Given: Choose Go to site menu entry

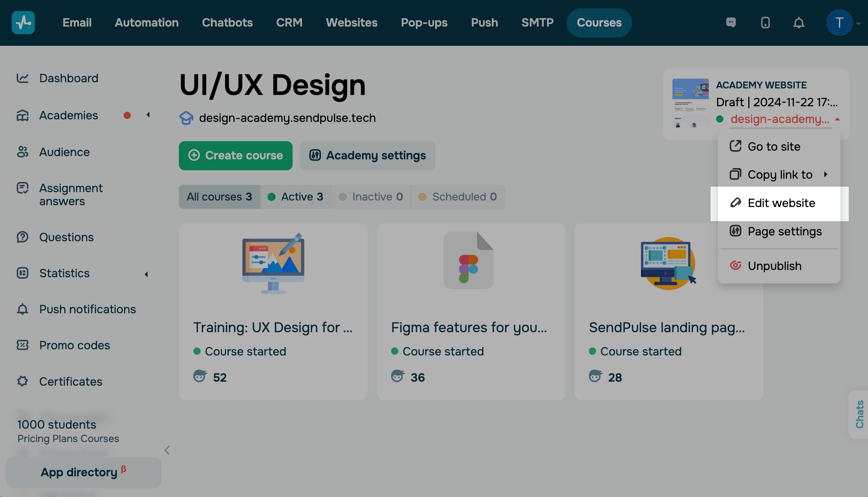Looking at the screenshot, I should [x=779, y=147].
